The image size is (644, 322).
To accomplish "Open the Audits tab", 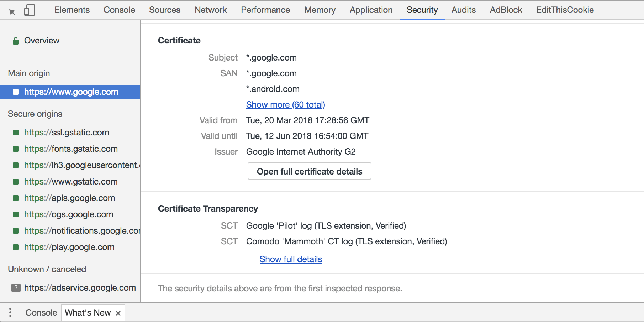I will (464, 10).
